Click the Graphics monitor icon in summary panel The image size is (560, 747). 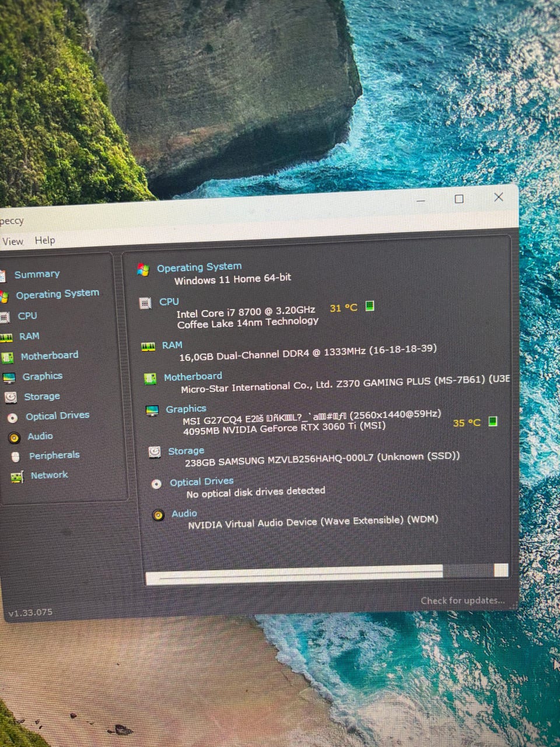click(152, 411)
